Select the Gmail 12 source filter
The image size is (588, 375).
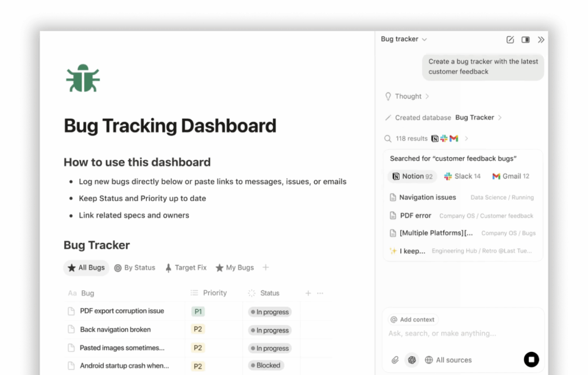tap(510, 176)
